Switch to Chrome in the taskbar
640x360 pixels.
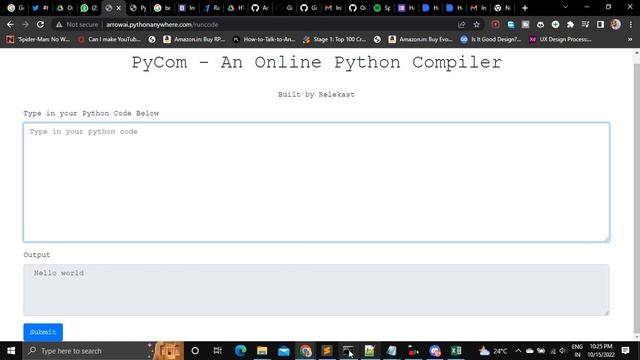(x=305, y=351)
